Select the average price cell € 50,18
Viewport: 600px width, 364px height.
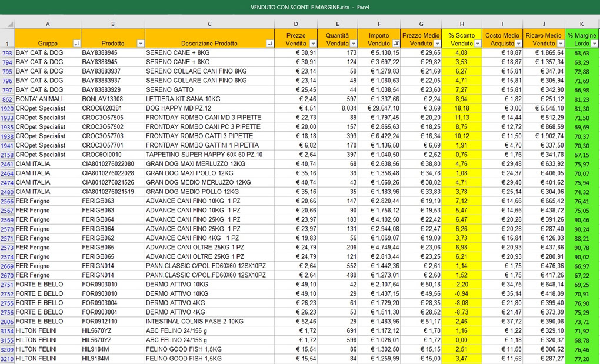coord(421,285)
